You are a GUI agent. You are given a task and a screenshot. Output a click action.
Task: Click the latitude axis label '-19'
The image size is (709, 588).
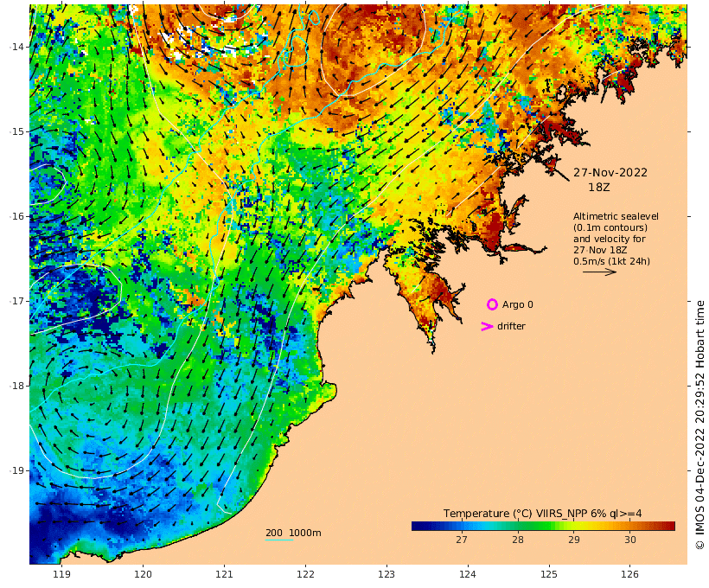16,470
